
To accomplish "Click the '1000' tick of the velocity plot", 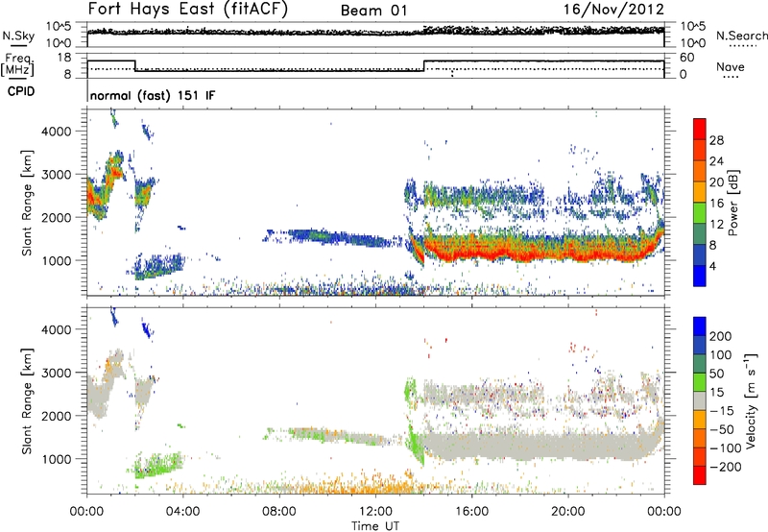I will pos(57,459).
